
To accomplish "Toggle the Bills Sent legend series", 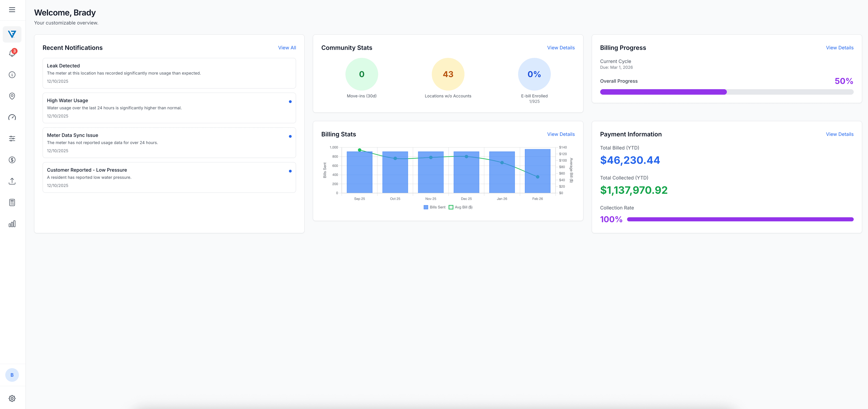I will (434, 207).
